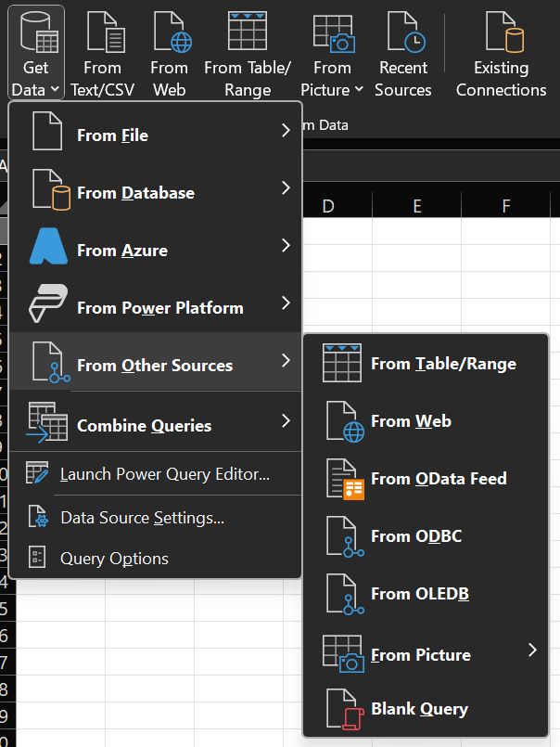Viewport: 560px width, 747px height.
Task: Choose From Table/Range text in submenu
Action: point(443,364)
